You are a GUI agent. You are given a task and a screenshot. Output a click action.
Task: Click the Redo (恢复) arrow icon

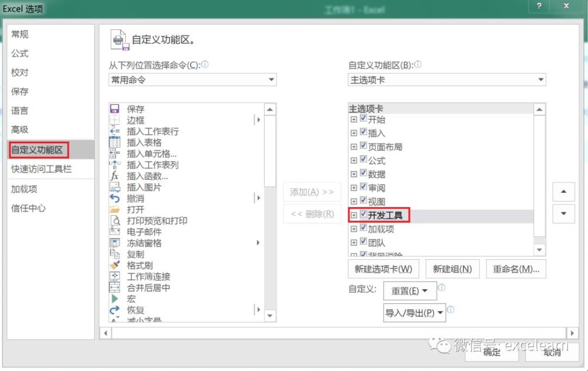point(115,310)
